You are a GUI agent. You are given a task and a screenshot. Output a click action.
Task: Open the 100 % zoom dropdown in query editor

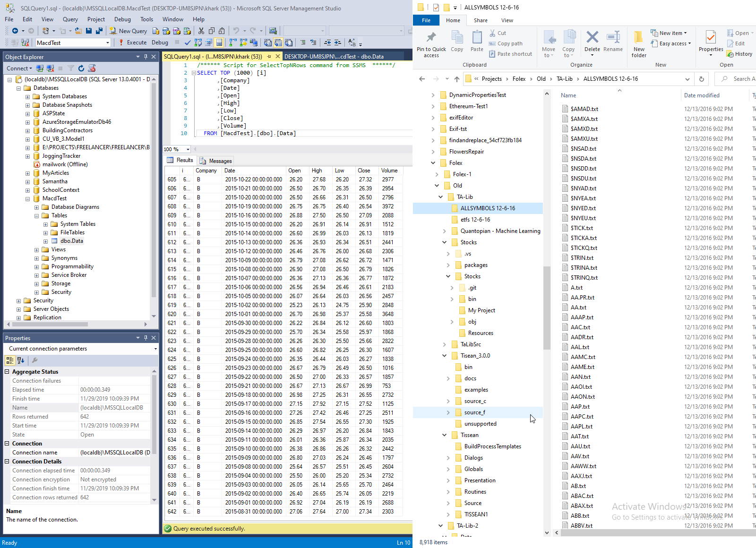(188, 149)
